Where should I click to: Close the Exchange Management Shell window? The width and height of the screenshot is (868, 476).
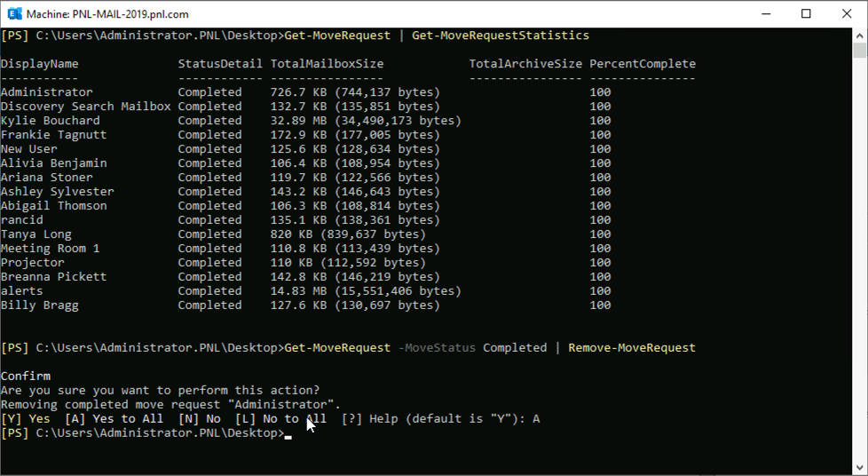847,14
